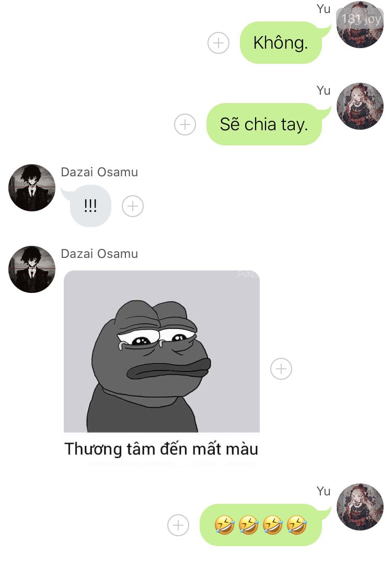Click the "Yu" name above "Sẽ chia tay."
This screenshot has width=392, height=565.
coord(323,91)
